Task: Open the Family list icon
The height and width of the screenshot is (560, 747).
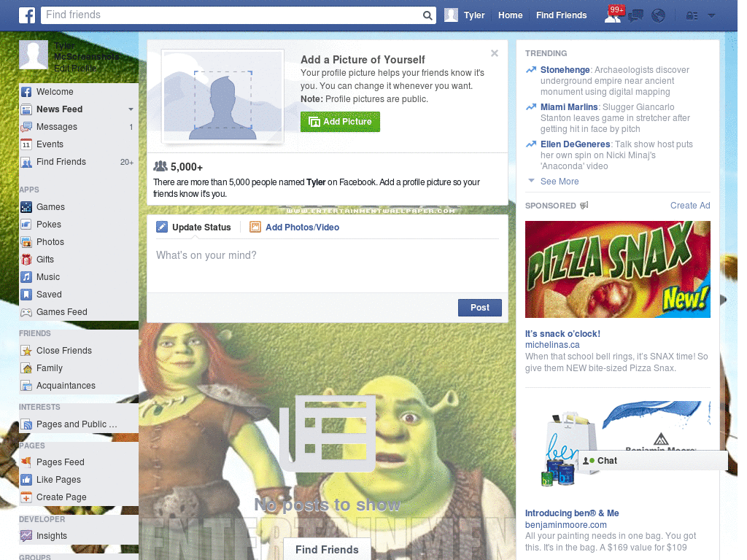Action: (x=26, y=368)
